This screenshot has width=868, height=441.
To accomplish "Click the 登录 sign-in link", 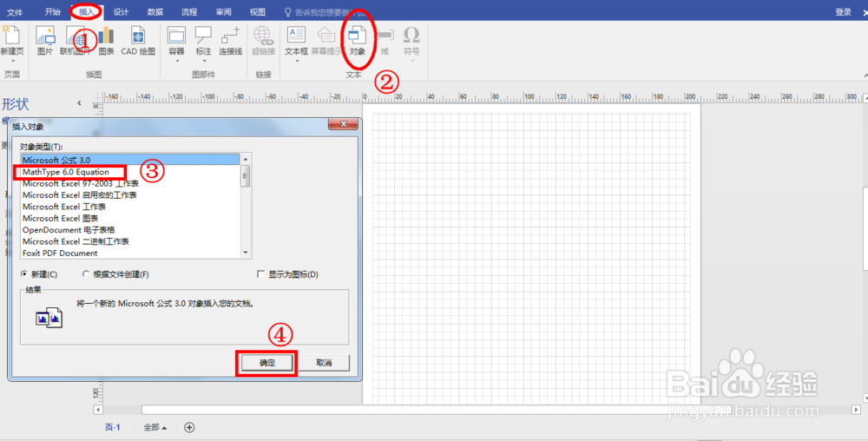I will pos(843,12).
